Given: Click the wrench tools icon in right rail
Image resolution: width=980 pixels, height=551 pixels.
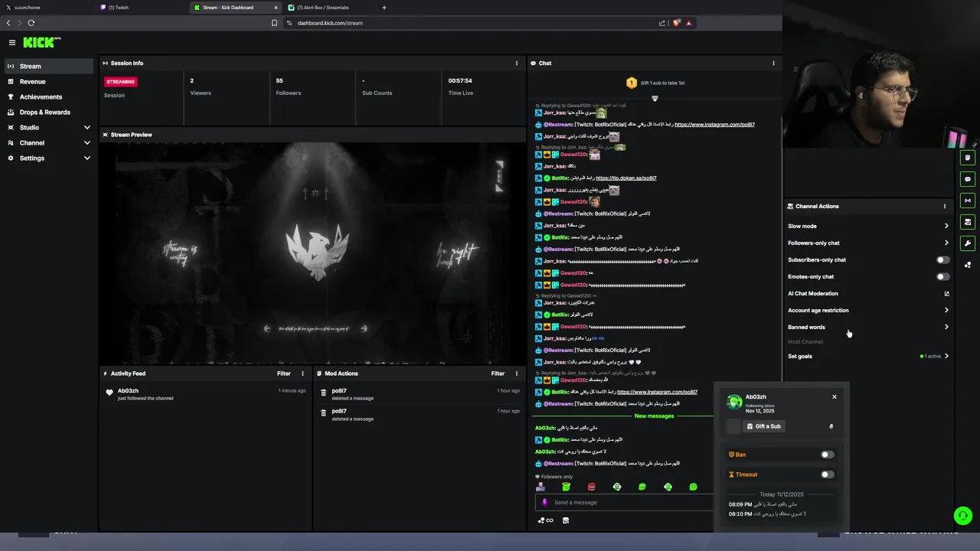Looking at the screenshot, I should pyautogui.click(x=968, y=243).
